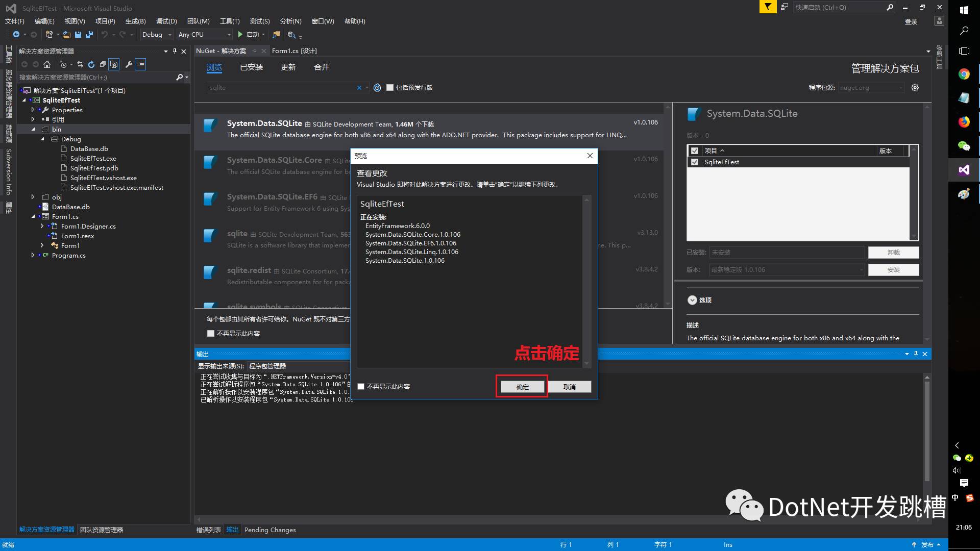This screenshot has height=551, width=980.
Task: Close the 预览 dialog with X
Action: point(590,156)
